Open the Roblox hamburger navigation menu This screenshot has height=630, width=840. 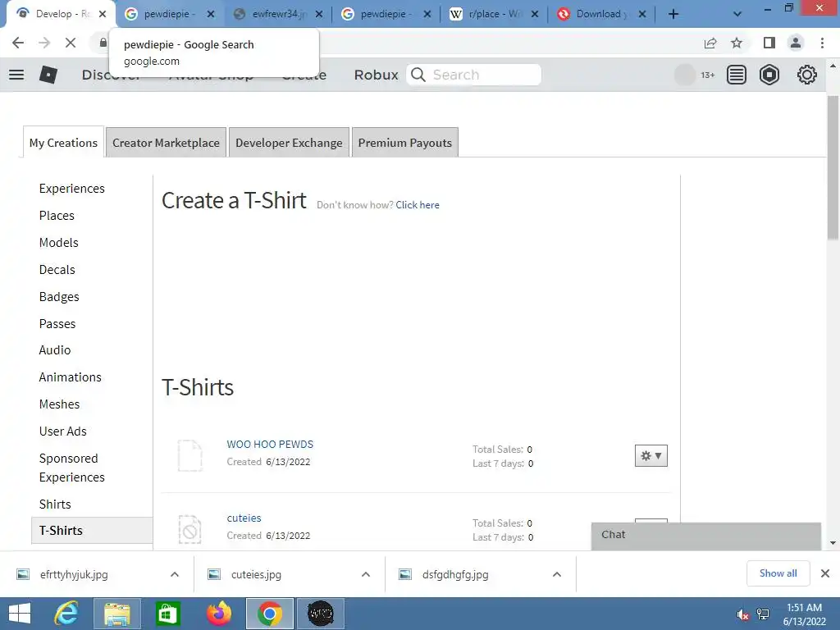point(16,75)
